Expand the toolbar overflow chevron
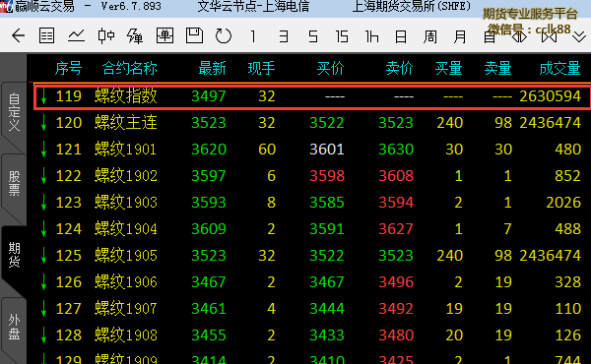Screen dimensions: 591x364 pos(579,36)
